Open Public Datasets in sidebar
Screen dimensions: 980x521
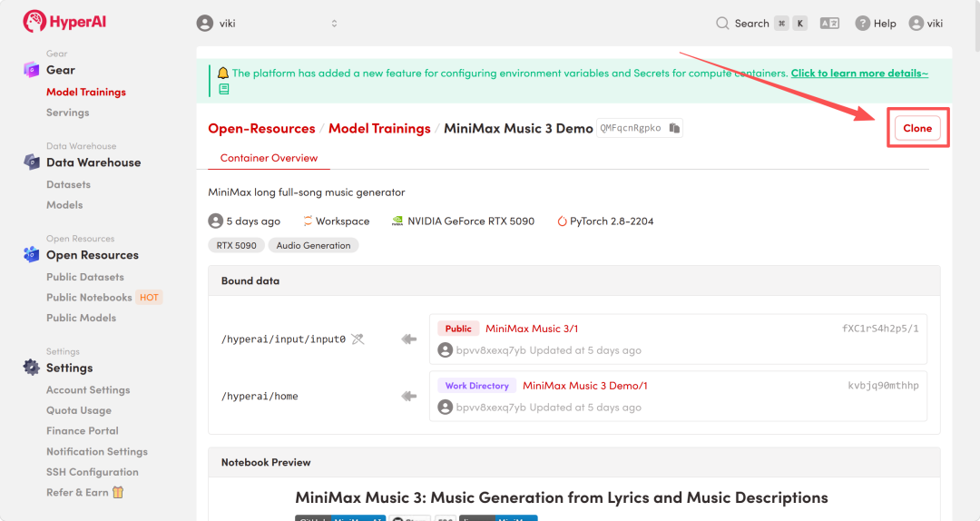[85, 277]
